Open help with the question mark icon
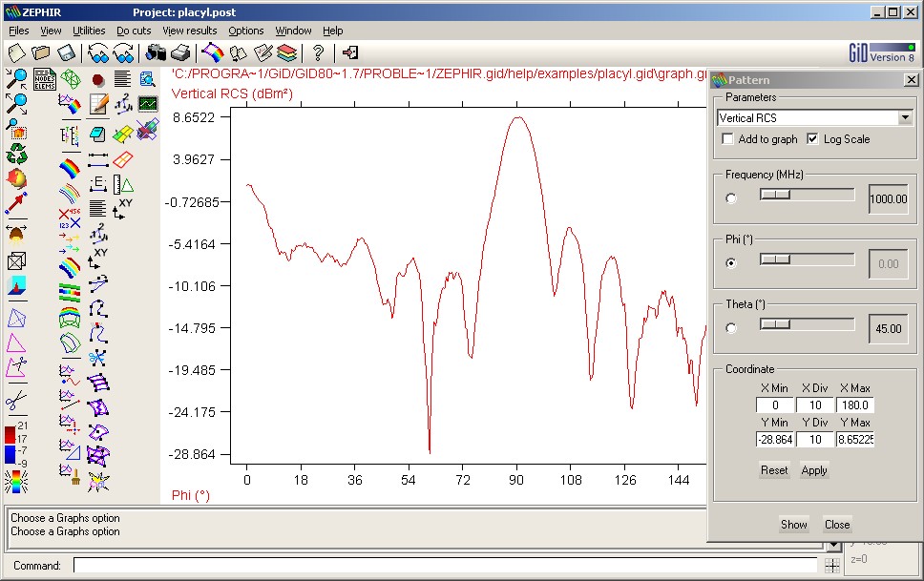The width and height of the screenshot is (924, 581). pyautogui.click(x=318, y=53)
